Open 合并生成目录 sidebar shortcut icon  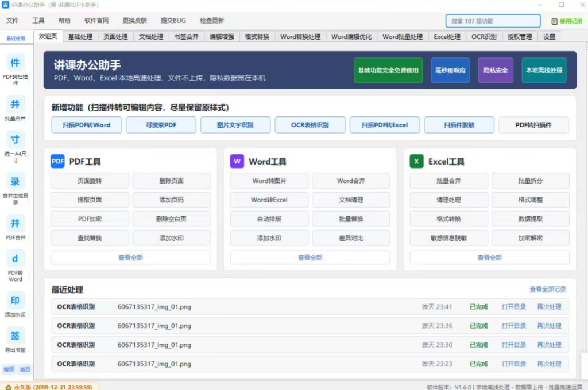click(x=15, y=182)
